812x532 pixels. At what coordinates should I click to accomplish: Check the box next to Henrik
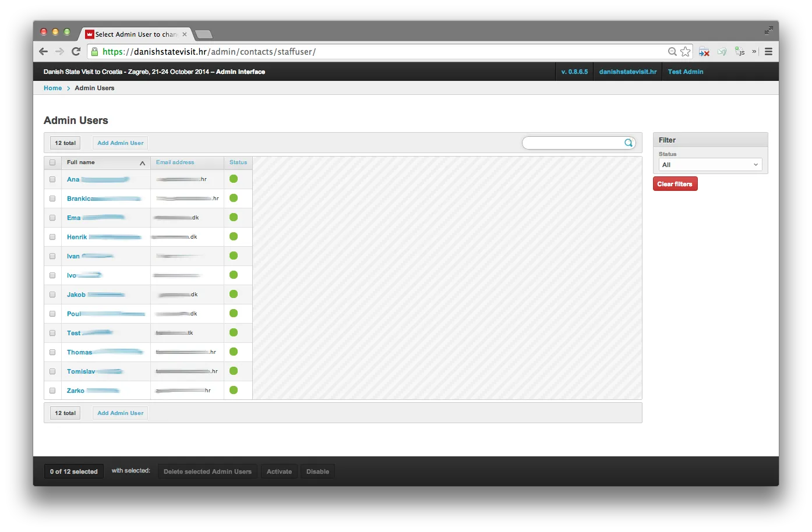[52, 237]
